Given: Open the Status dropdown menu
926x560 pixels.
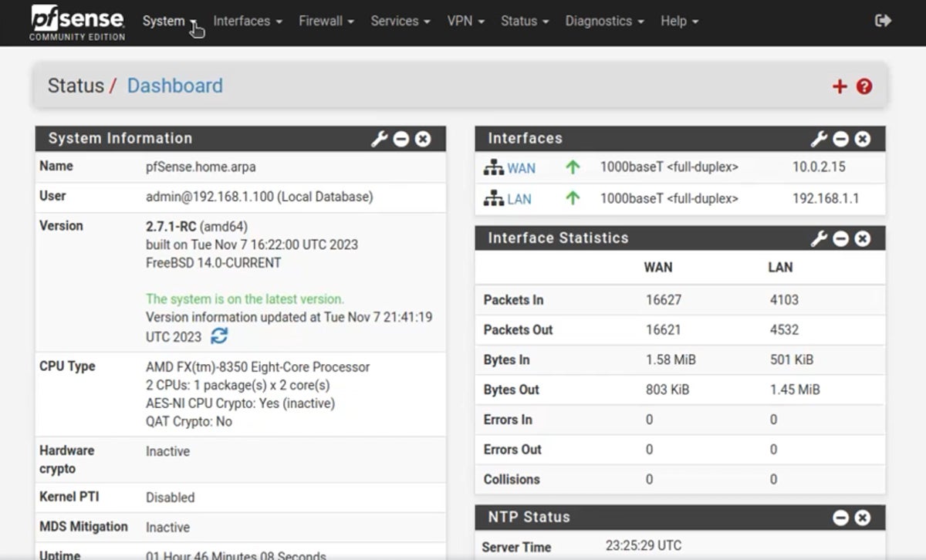Looking at the screenshot, I should point(525,22).
